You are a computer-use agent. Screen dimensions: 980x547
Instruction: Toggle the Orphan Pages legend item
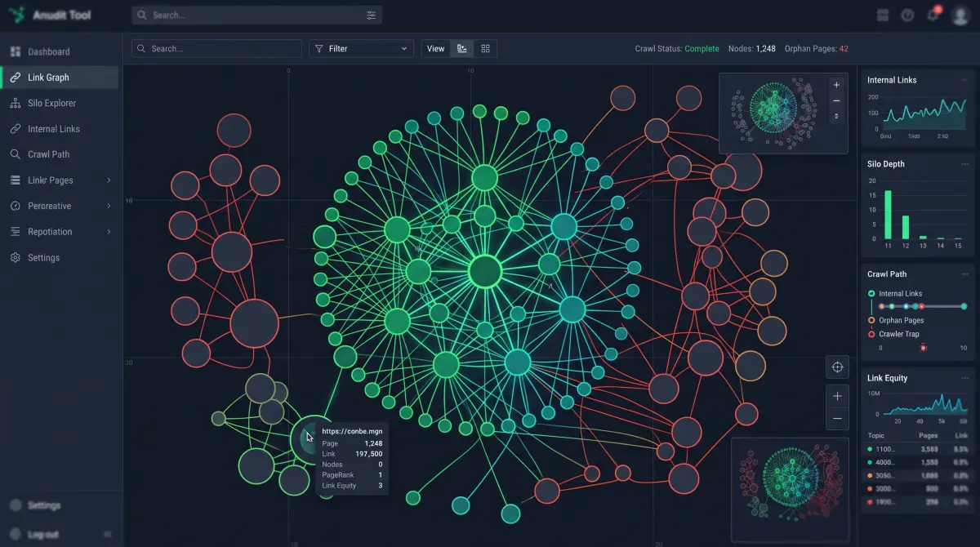[x=896, y=321]
